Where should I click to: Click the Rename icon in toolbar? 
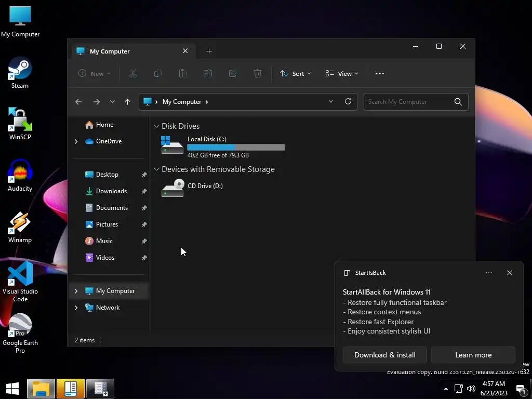pyautogui.click(x=208, y=73)
